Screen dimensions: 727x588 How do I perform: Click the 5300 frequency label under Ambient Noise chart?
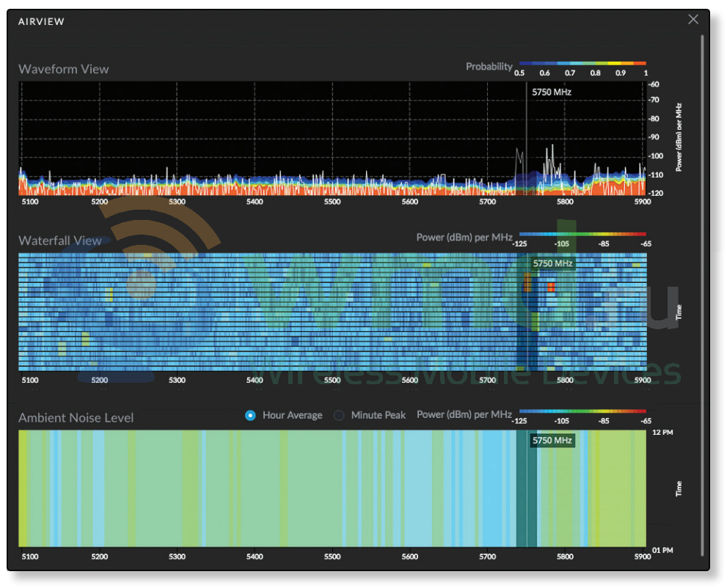(177, 556)
